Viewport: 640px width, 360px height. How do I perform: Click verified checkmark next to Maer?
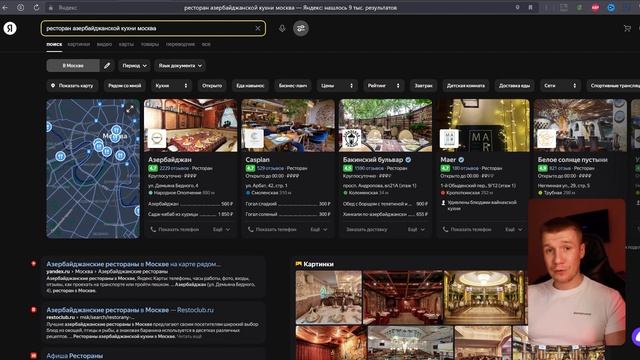461,160
